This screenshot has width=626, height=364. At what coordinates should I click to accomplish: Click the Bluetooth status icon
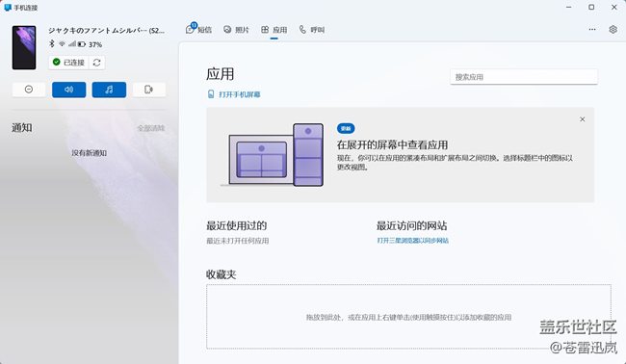coord(51,43)
